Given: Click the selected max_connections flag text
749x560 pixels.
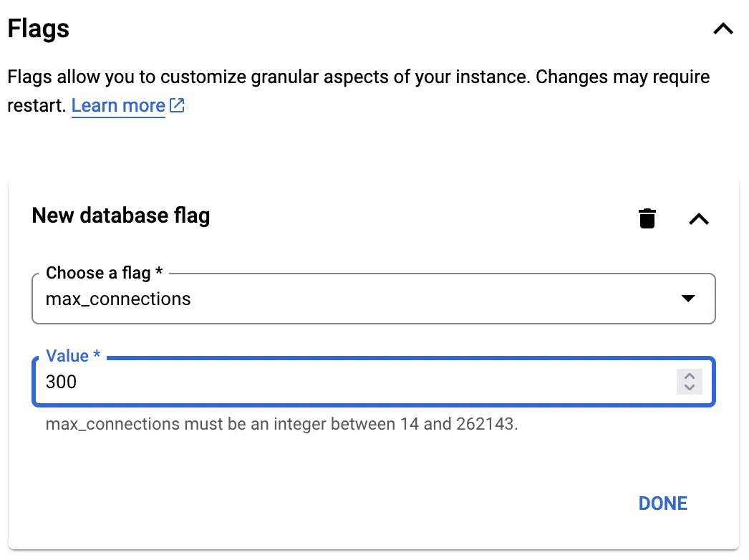Looking at the screenshot, I should click(x=118, y=299).
